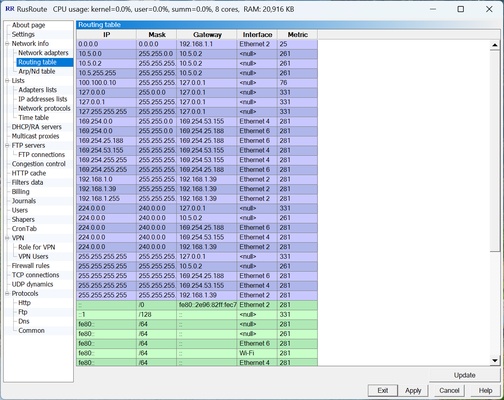Open UDP dynamics page
Viewport: 504px width, 400px height.
pyautogui.click(x=32, y=284)
